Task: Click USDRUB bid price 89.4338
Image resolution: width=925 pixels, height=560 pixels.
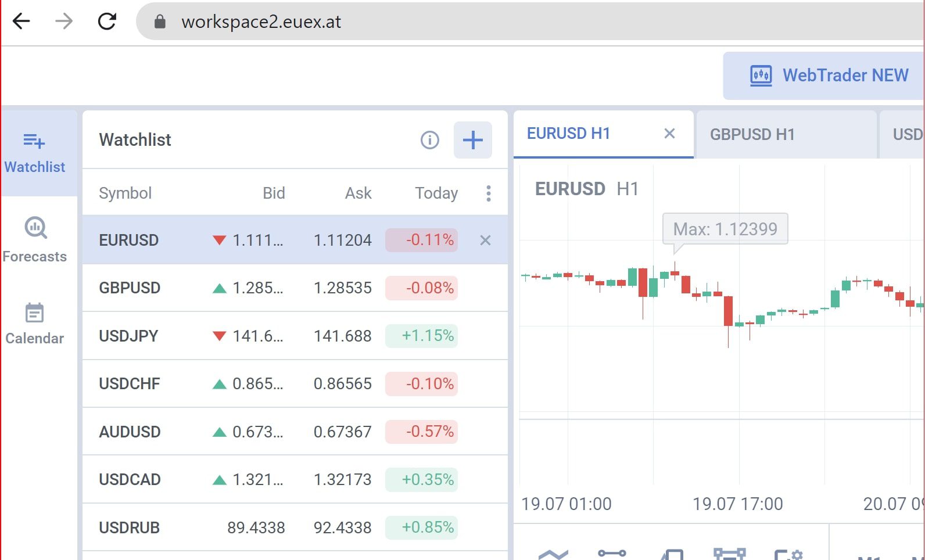Action: pos(256,528)
